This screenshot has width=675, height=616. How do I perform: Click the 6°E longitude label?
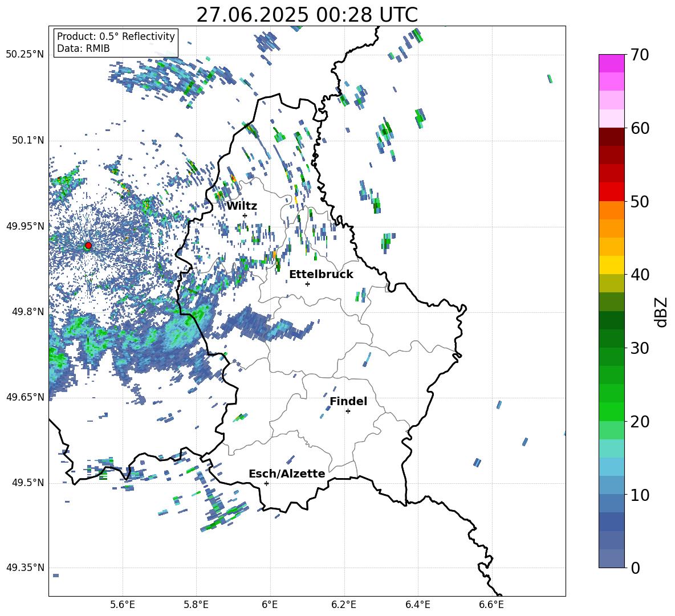pos(270,605)
